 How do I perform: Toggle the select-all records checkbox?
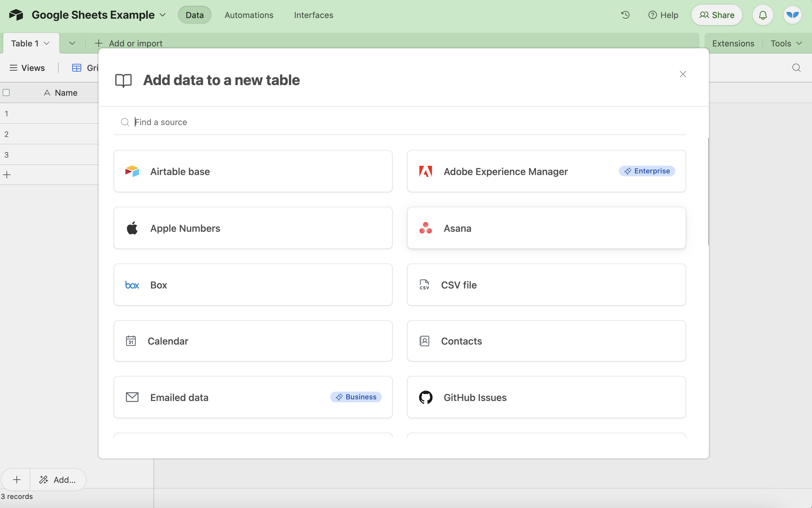point(6,93)
